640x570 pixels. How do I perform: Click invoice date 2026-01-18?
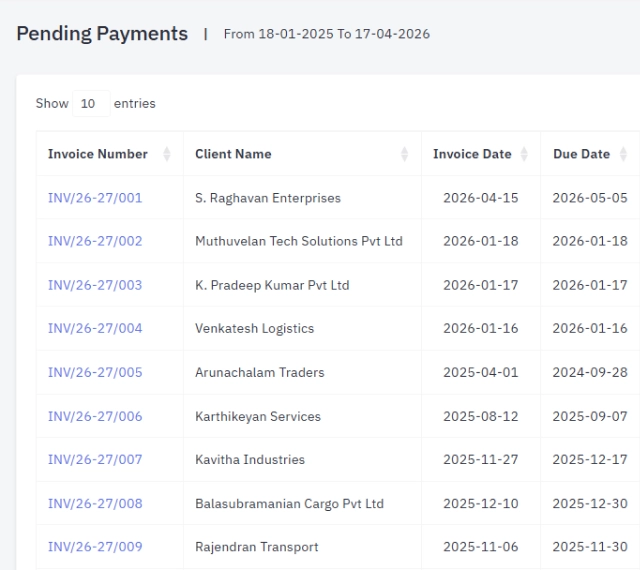[x=481, y=241]
